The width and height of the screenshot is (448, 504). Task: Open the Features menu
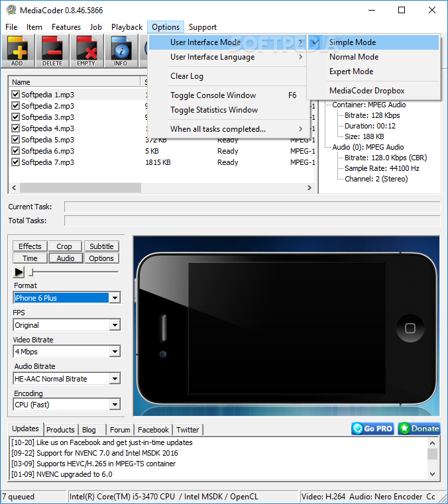tap(66, 27)
